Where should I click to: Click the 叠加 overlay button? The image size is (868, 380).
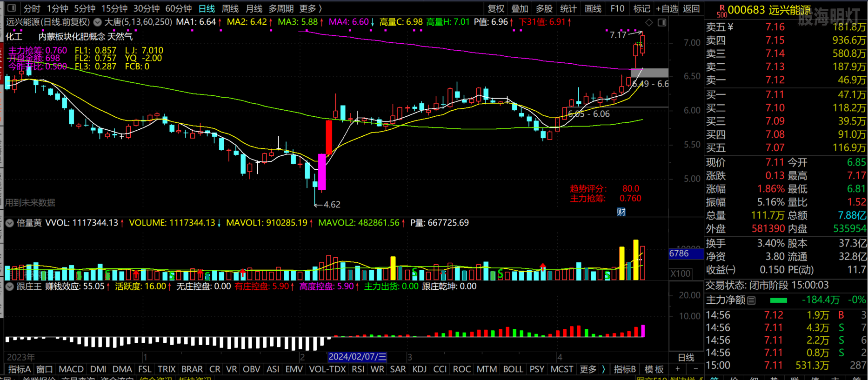(x=520, y=8)
